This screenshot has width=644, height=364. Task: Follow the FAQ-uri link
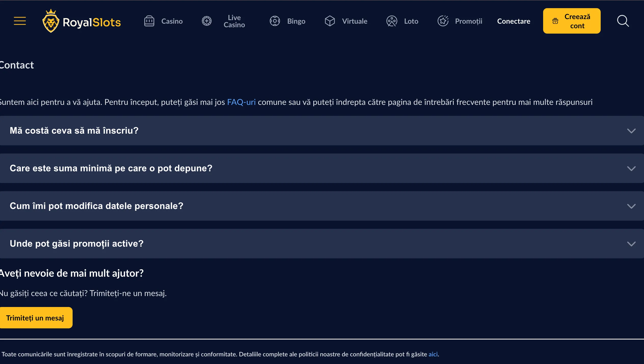[x=241, y=102]
